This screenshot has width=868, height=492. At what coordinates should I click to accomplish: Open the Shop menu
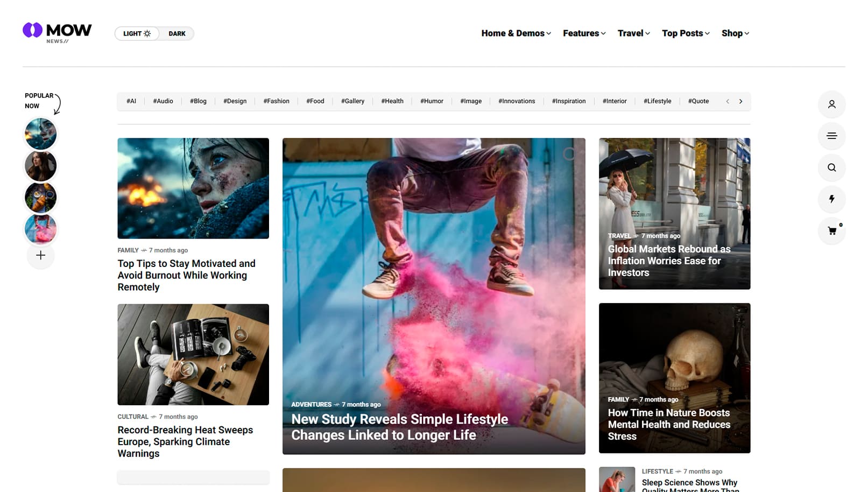735,33
